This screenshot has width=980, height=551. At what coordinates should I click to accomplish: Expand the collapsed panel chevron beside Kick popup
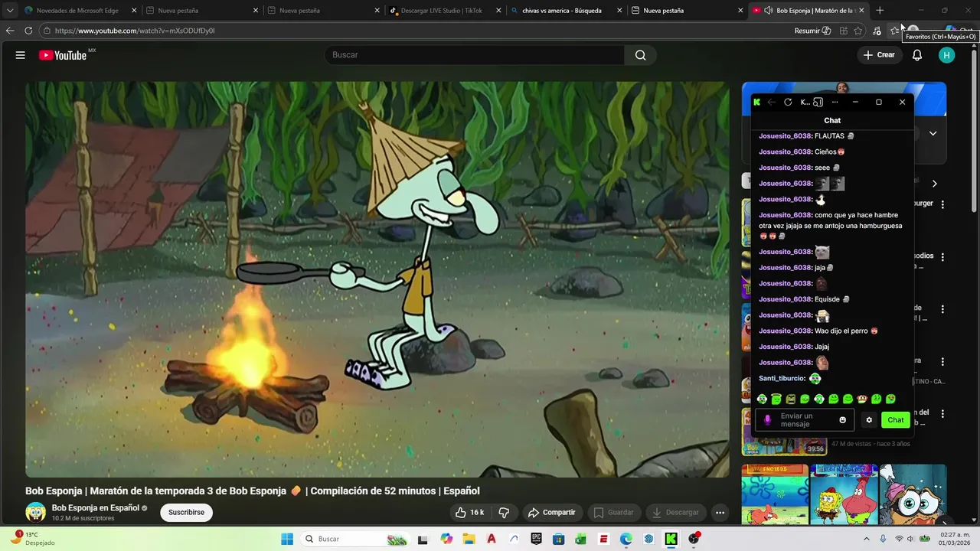(x=933, y=133)
